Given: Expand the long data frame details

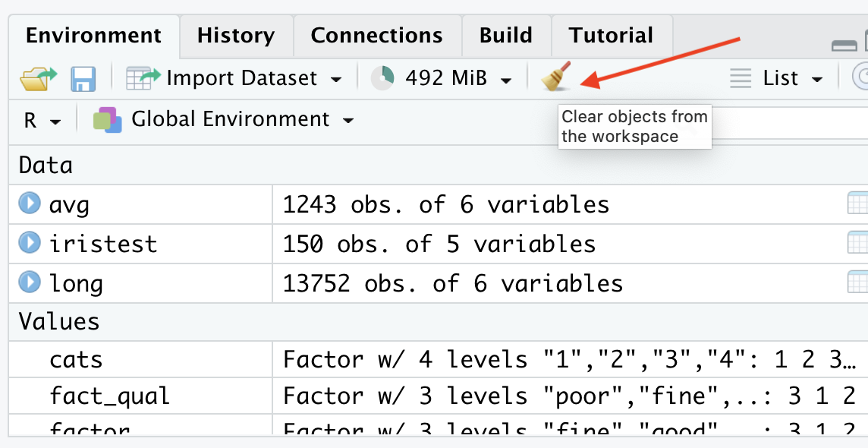Looking at the screenshot, I should click(29, 283).
